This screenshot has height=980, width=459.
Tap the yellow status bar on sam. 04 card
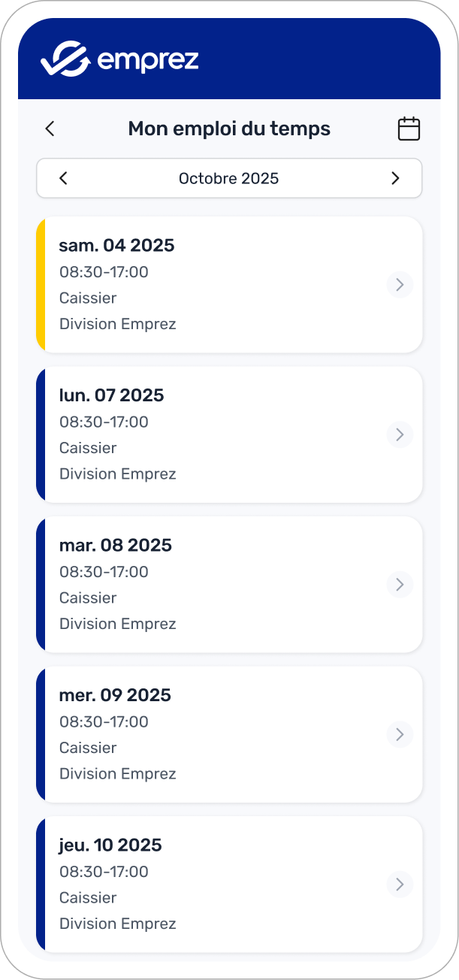(x=40, y=285)
